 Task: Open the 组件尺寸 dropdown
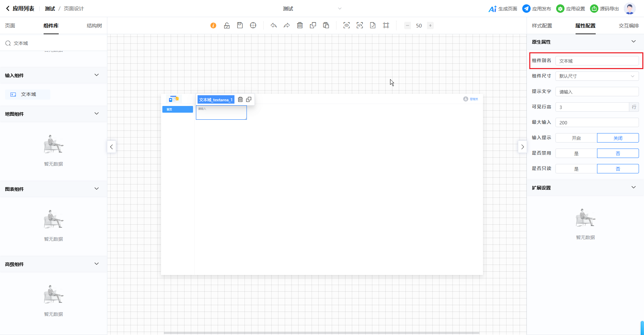pyautogui.click(x=597, y=76)
